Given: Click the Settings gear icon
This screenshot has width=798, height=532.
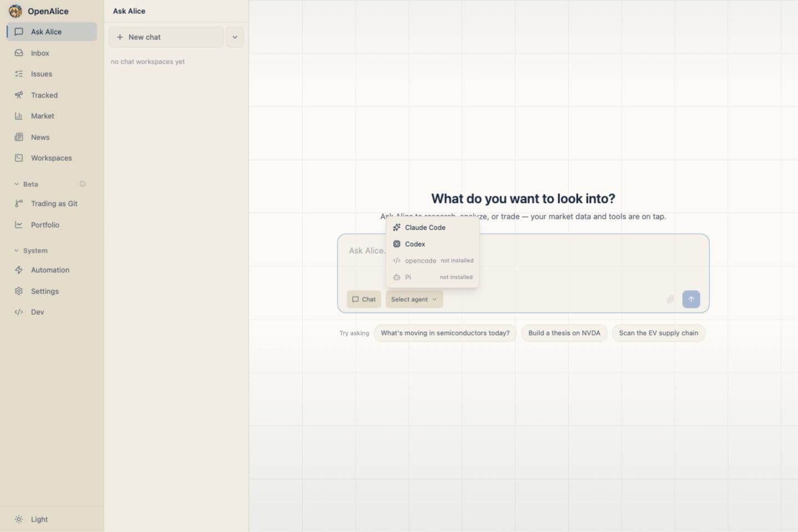Looking at the screenshot, I should [x=19, y=291].
